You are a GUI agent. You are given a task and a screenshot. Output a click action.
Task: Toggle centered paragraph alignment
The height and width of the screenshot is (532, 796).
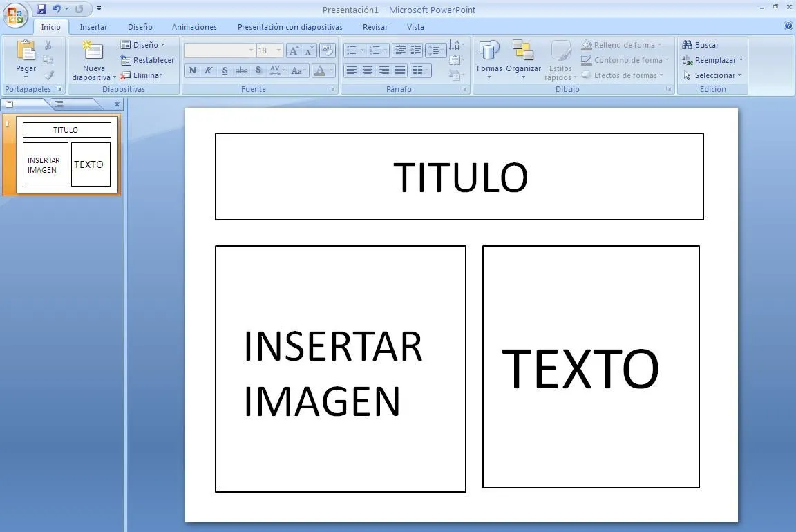pyautogui.click(x=367, y=70)
